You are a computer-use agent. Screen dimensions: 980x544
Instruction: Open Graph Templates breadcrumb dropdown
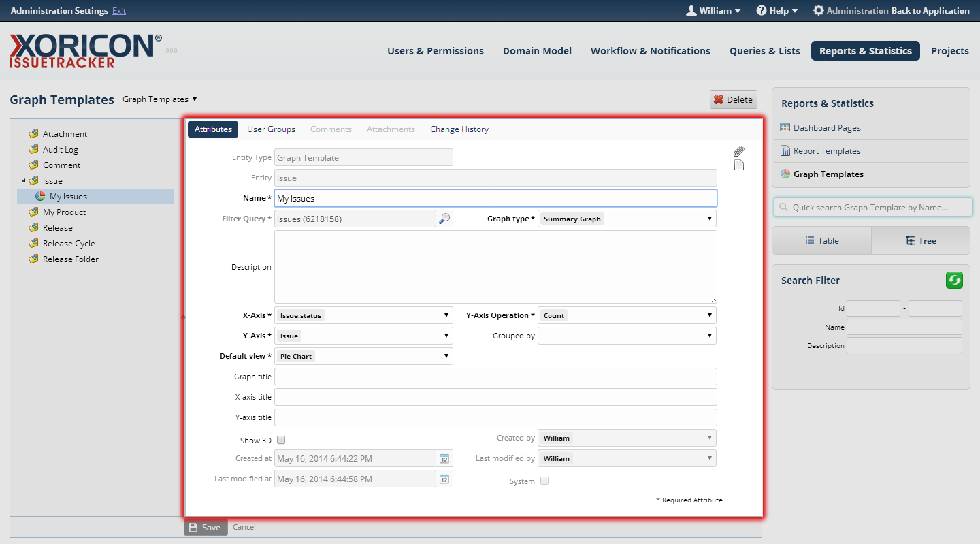160,99
